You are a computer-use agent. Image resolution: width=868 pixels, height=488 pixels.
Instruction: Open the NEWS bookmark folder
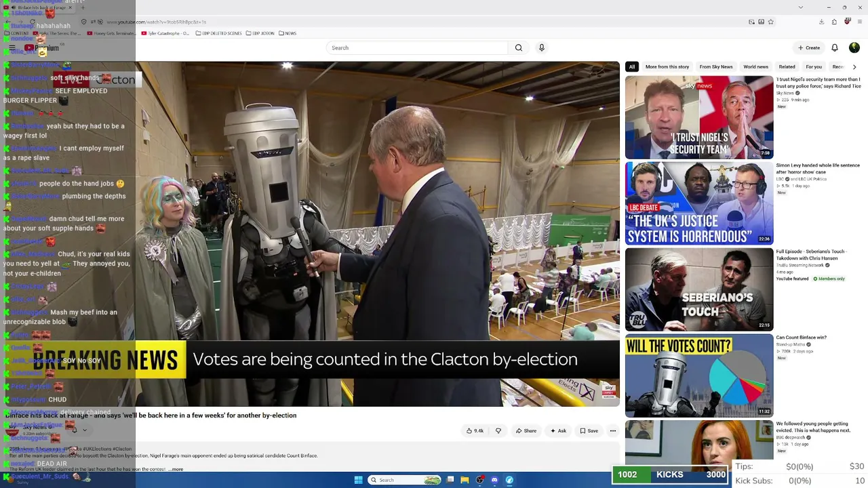point(288,33)
